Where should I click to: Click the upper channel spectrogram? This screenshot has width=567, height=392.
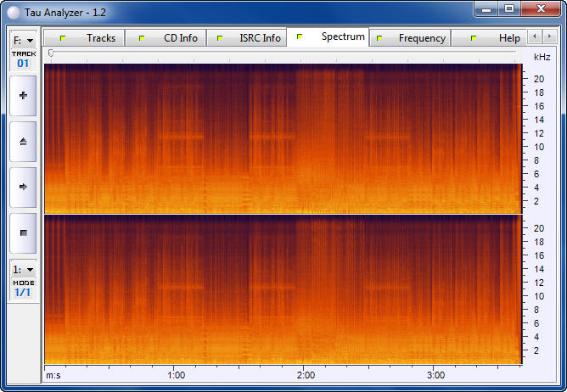point(282,138)
